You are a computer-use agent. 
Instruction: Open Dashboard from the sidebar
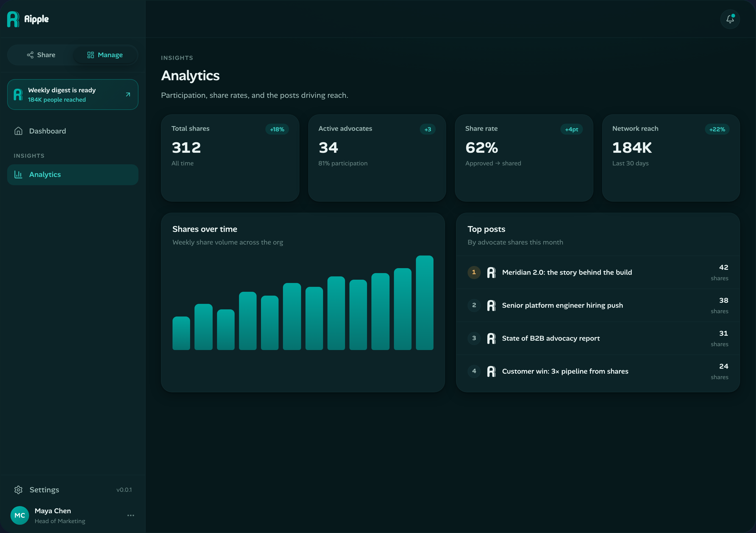pos(73,131)
